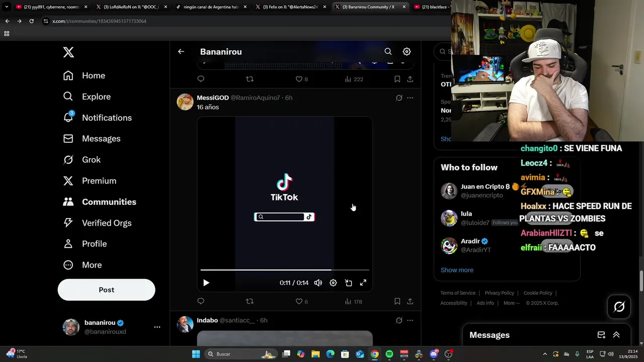The image size is (644, 362).
Task: Open the MessiGOD username link
Action: click(213, 98)
